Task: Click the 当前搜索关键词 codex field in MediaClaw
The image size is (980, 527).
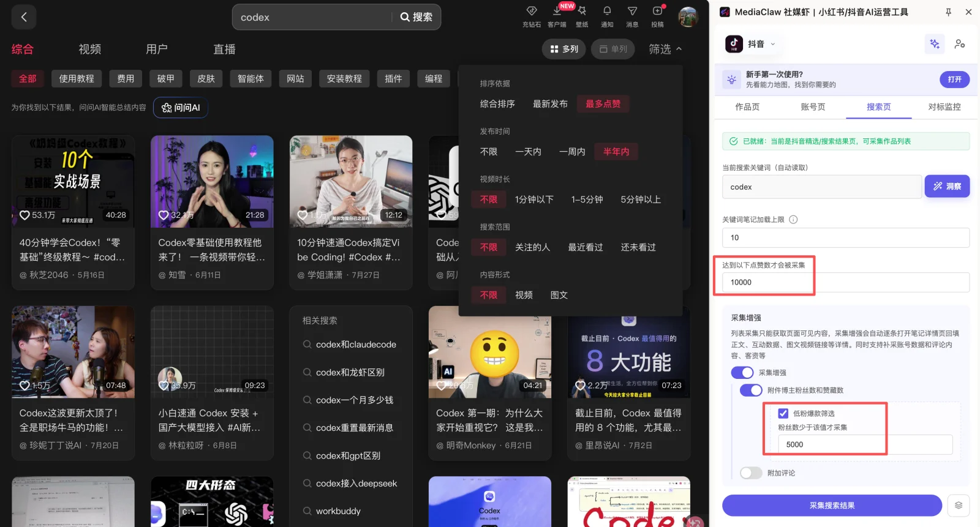Action: pos(822,187)
